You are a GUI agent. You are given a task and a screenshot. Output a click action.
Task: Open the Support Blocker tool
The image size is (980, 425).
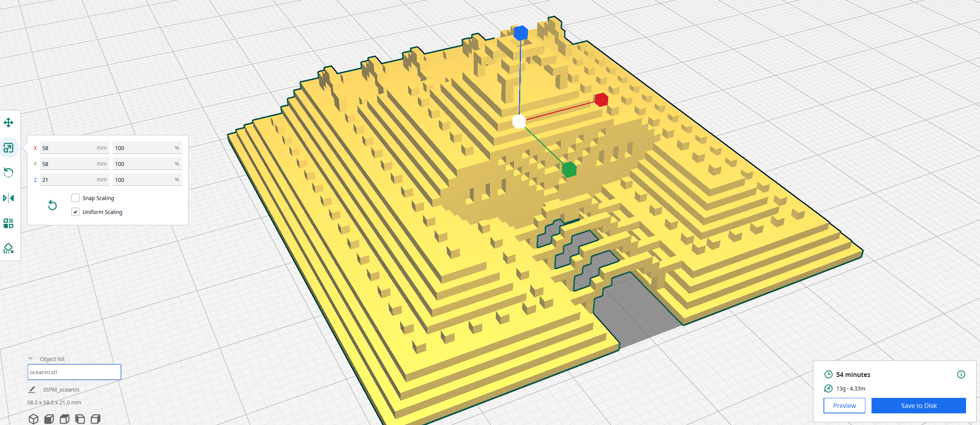9,248
